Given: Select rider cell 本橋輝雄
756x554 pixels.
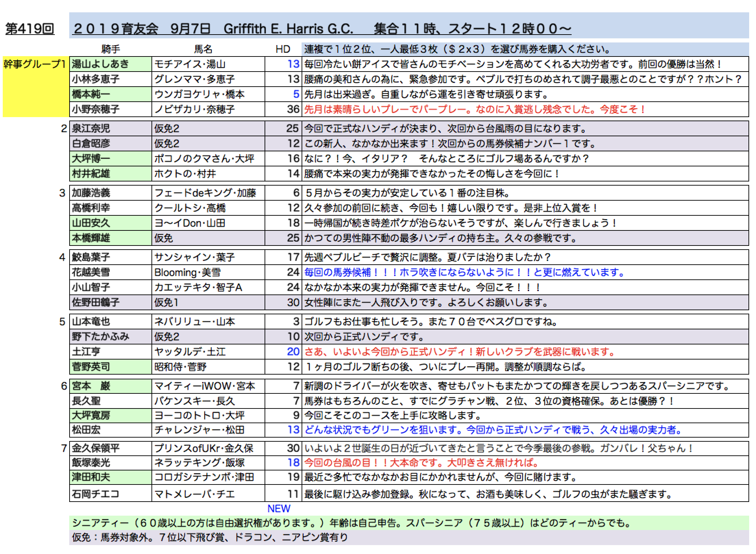Looking at the screenshot, I should [x=111, y=238].
